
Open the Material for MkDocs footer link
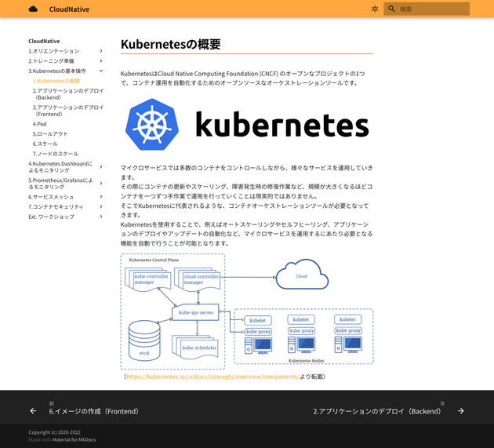[x=74, y=440]
